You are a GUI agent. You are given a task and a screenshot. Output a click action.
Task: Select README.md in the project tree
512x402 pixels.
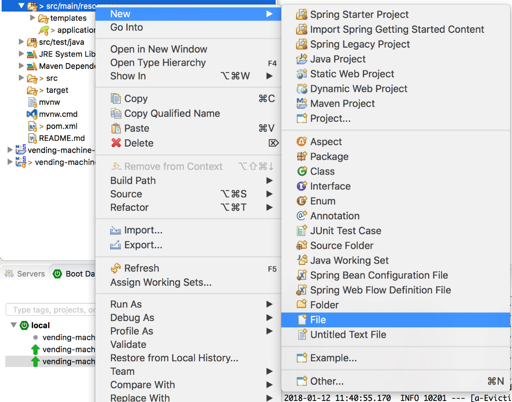click(x=62, y=138)
